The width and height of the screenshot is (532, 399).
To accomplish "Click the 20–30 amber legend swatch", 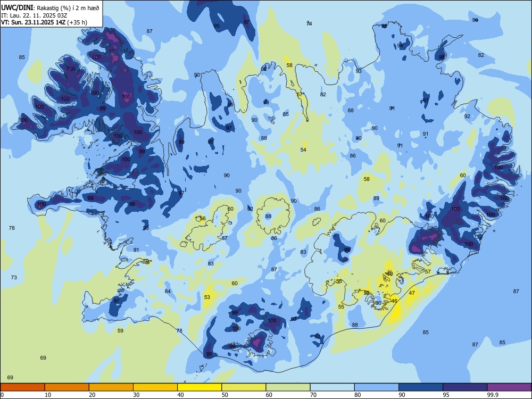I will coord(111,387).
